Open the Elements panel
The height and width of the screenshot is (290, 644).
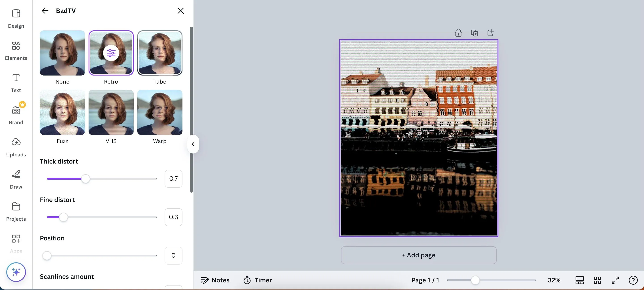tap(16, 51)
